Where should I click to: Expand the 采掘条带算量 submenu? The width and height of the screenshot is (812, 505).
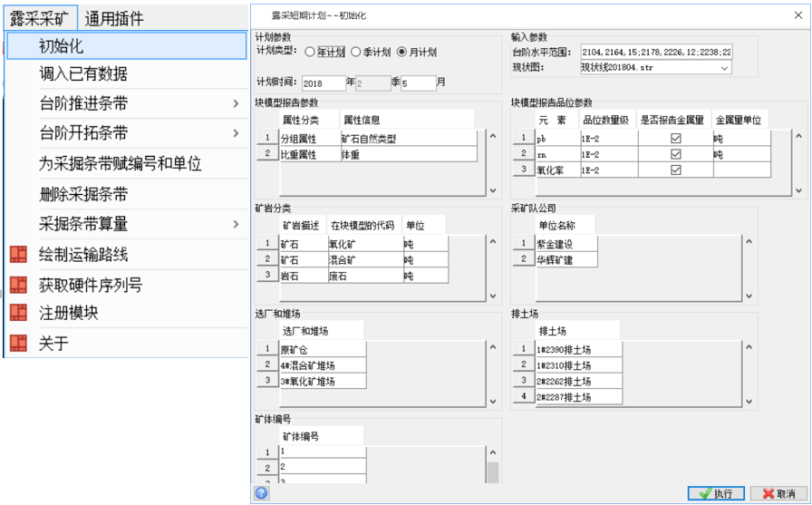(x=236, y=224)
